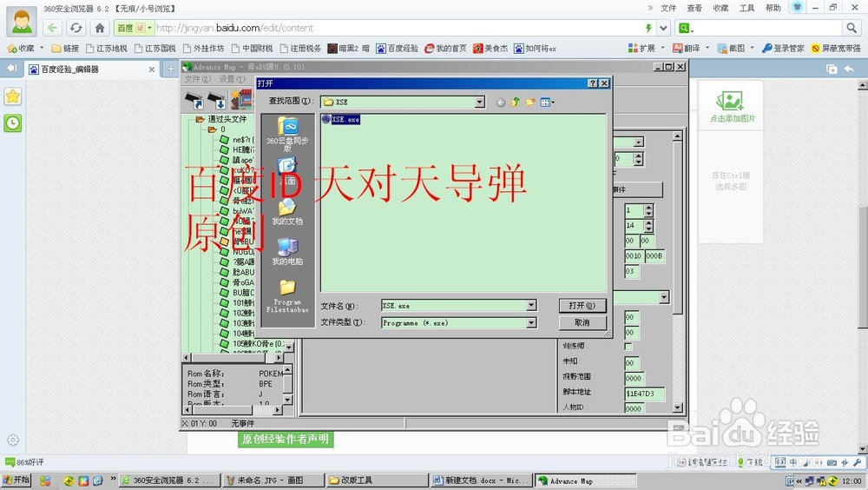Reload the page with the refresh icon
Screen dimensions: 868x490
[x=76, y=28]
